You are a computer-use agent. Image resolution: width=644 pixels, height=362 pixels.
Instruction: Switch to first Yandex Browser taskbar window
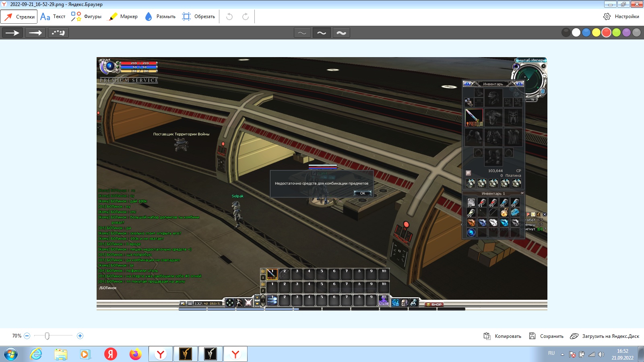[x=161, y=354]
